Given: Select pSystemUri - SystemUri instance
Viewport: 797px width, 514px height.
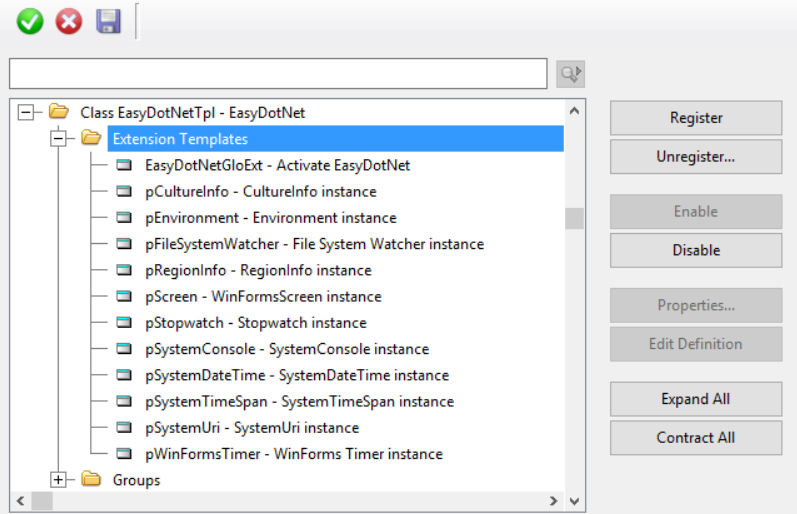Looking at the screenshot, I should click(252, 428).
